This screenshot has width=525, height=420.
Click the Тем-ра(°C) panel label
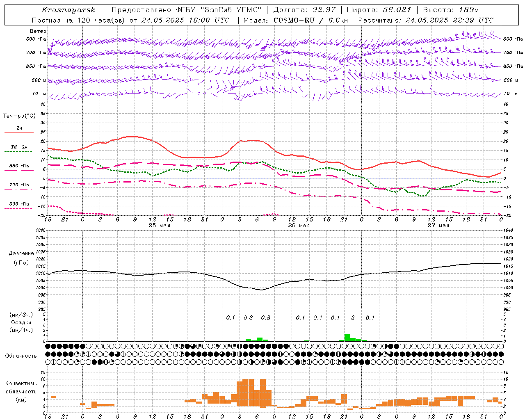coord(19,116)
